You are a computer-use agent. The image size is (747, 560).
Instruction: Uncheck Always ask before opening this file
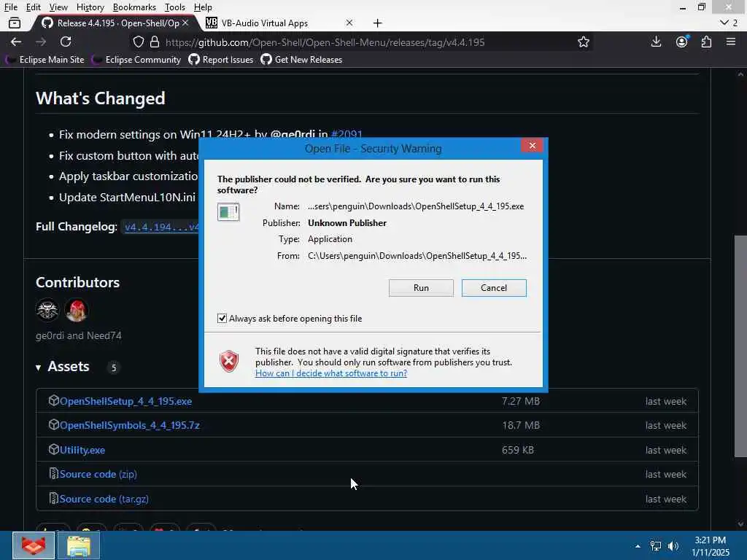pyautogui.click(x=222, y=318)
